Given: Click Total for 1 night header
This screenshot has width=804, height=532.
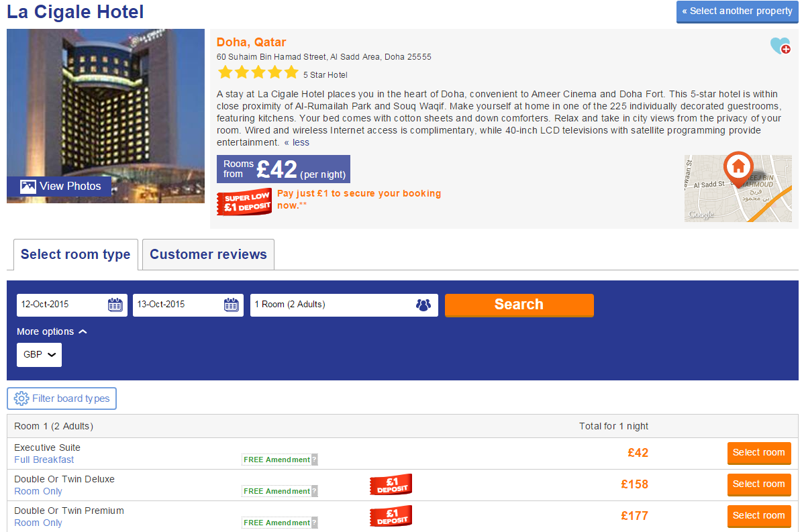Looking at the screenshot, I should click(x=614, y=427).
